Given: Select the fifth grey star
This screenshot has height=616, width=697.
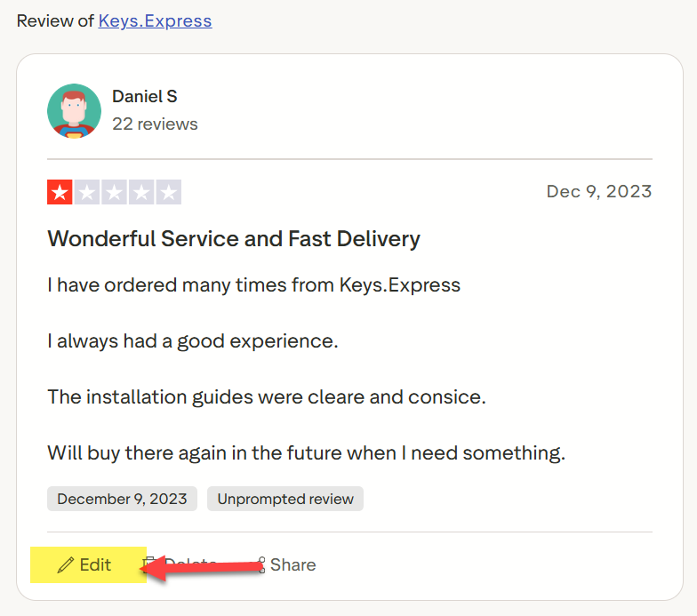Looking at the screenshot, I should pos(169,192).
